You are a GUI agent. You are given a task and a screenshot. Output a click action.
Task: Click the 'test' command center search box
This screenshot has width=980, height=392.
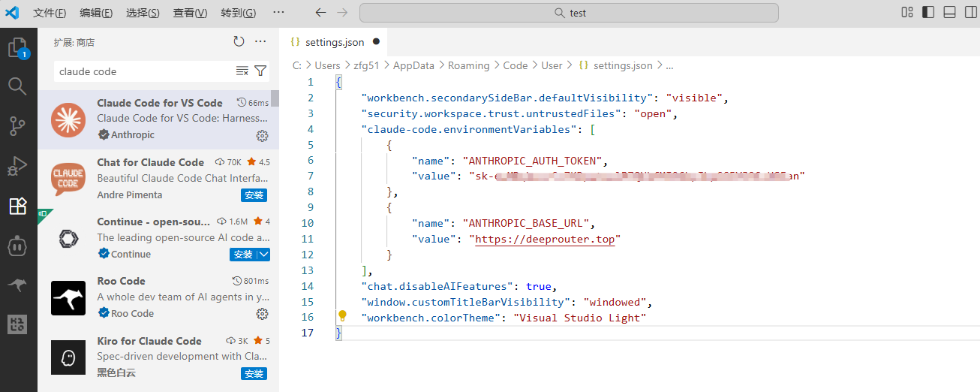click(x=569, y=13)
